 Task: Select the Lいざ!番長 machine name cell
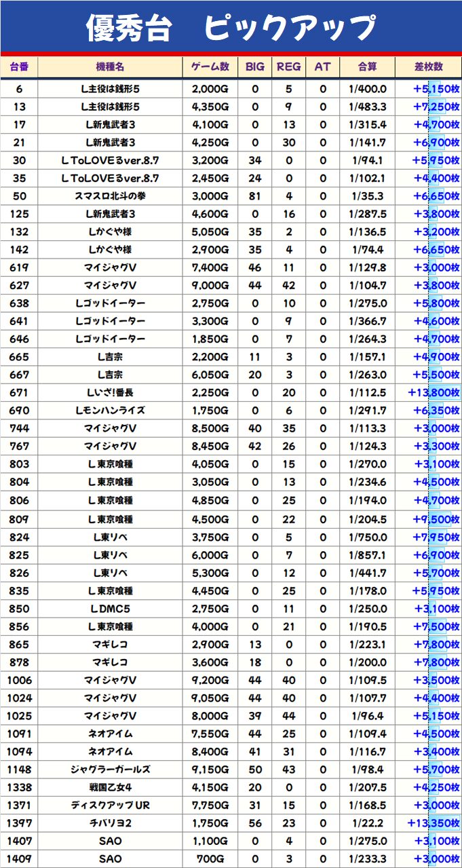(x=110, y=392)
